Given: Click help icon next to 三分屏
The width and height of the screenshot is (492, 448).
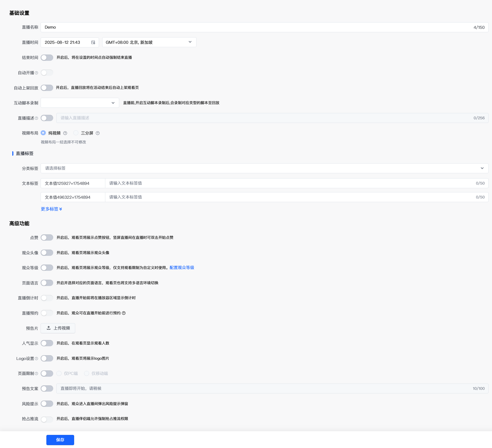Looking at the screenshot, I should pyautogui.click(x=98, y=133).
